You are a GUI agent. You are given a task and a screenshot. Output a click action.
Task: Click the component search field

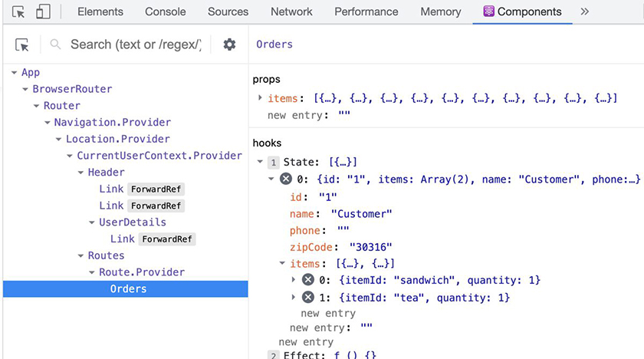[x=136, y=44]
